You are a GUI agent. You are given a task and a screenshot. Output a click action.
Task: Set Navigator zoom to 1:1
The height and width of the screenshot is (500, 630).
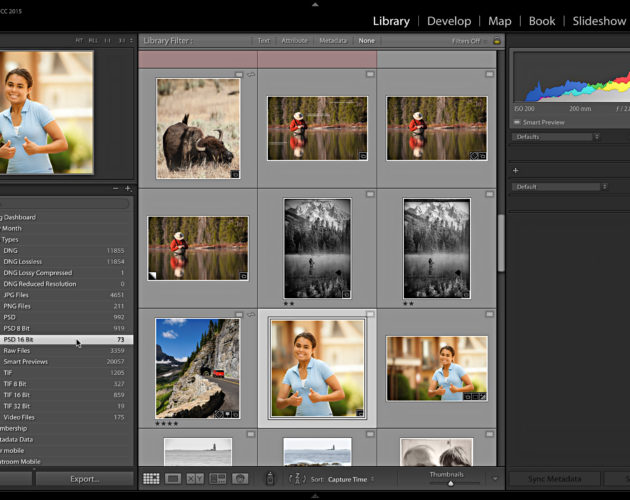[x=107, y=41]
